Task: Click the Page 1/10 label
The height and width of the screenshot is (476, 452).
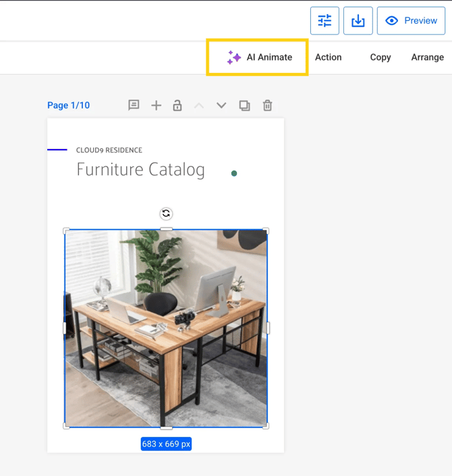Action: pyautogui.click(x=68, y=105)
